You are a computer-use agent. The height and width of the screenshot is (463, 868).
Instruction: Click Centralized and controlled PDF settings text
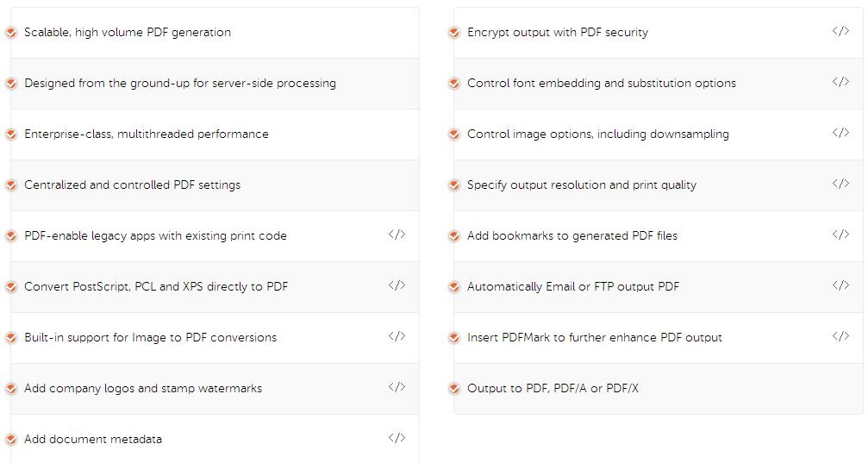coord(132,185)
